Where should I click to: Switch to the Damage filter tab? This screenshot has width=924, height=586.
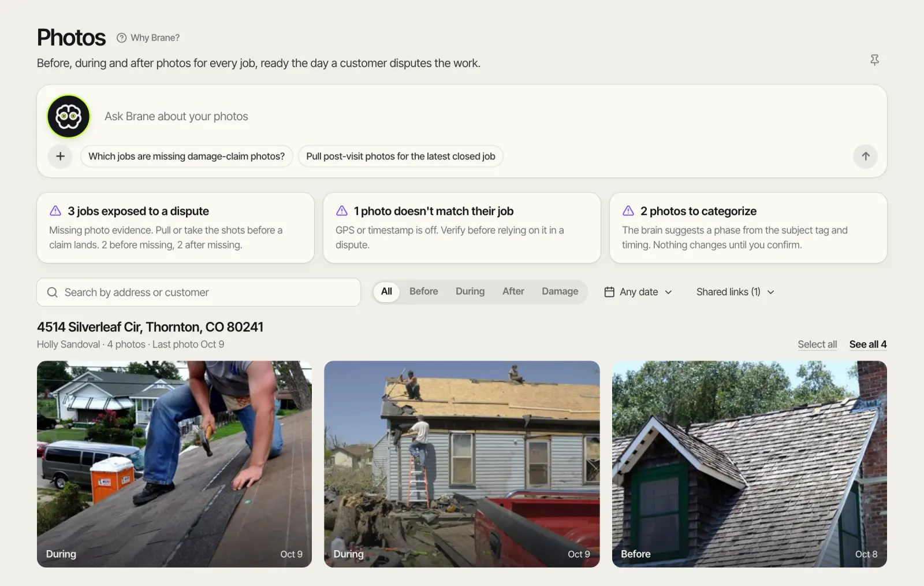point(560,291)
